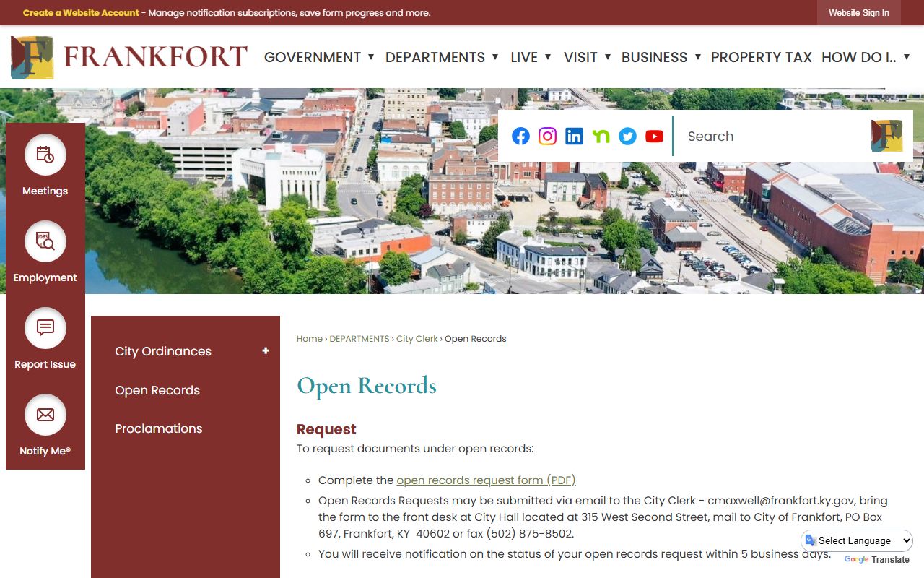924x578 pixels.
Task: Open the PROPERTY TAX menu item
Action: (762, 57)
